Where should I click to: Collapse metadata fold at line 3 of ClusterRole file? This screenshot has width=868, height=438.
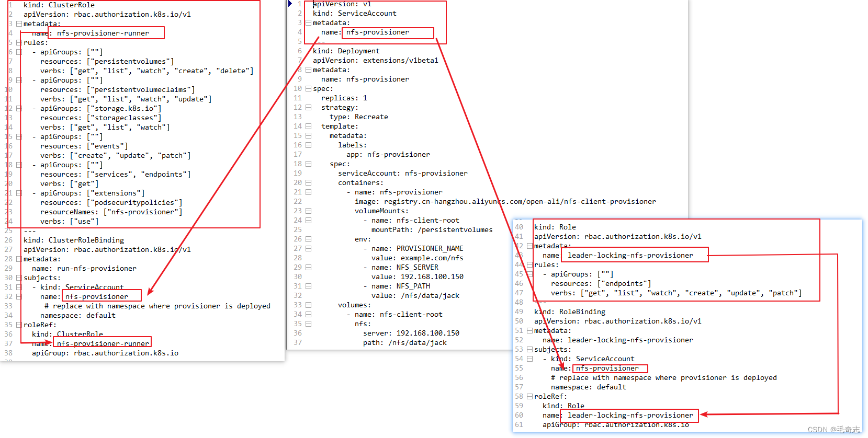click(19, 24)
